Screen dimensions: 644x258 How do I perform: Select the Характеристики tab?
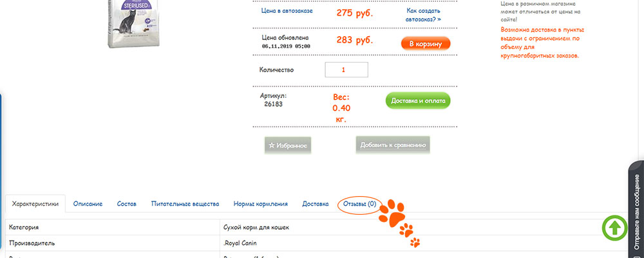(x=35, y=204)
